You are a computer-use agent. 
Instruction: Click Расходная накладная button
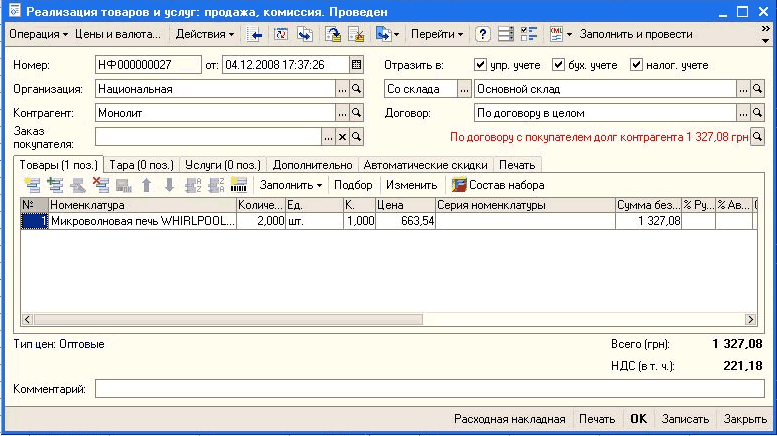point(509,419)
